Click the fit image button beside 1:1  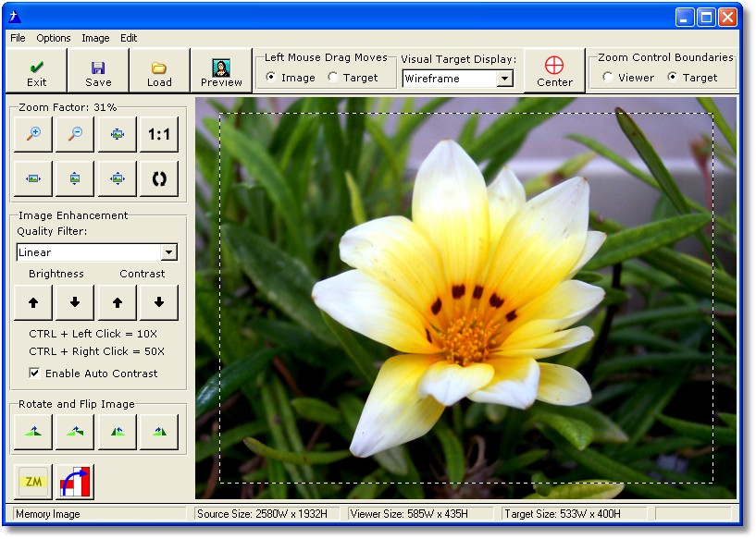click(118, 134)
